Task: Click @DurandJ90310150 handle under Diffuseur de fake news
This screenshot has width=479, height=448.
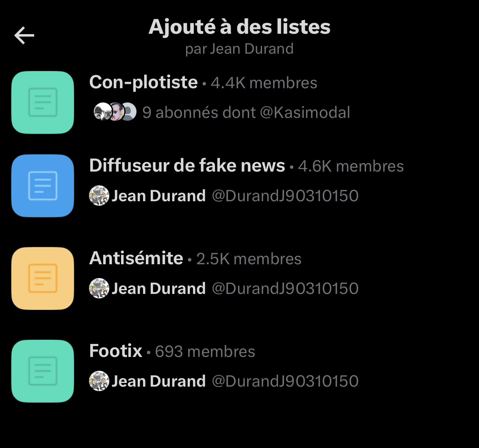Action: point(285,196)
